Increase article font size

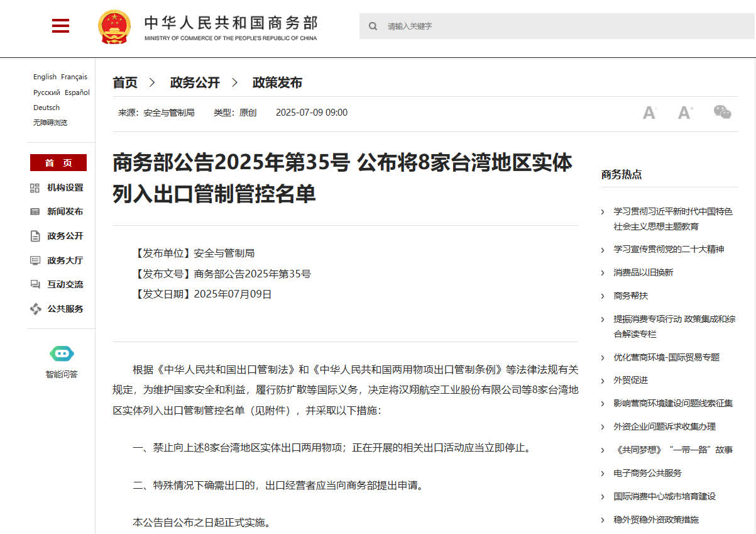coord(684,113)
